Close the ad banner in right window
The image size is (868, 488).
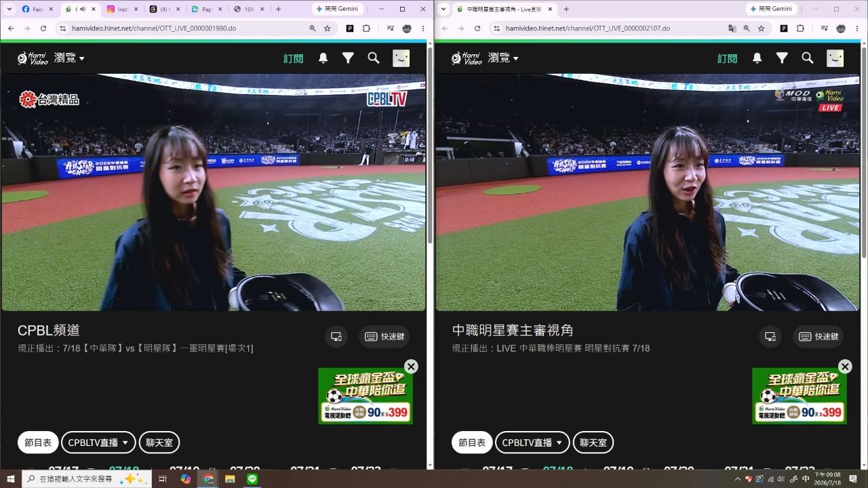click(845, 366)
